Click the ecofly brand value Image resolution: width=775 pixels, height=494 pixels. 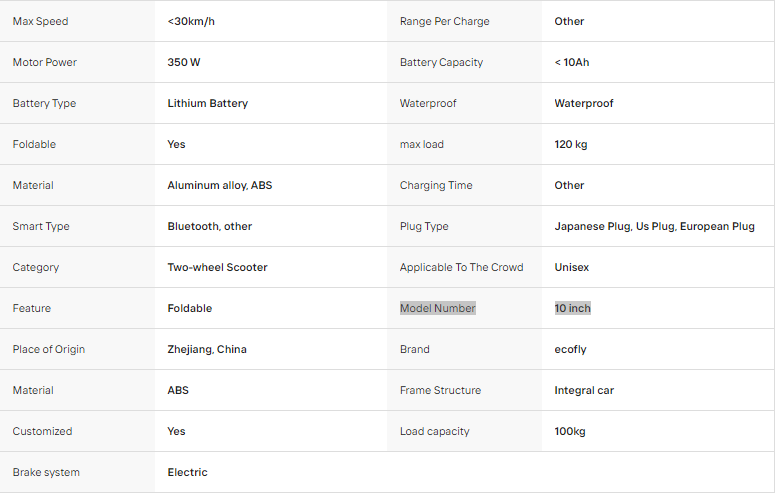tap(570, 349)
